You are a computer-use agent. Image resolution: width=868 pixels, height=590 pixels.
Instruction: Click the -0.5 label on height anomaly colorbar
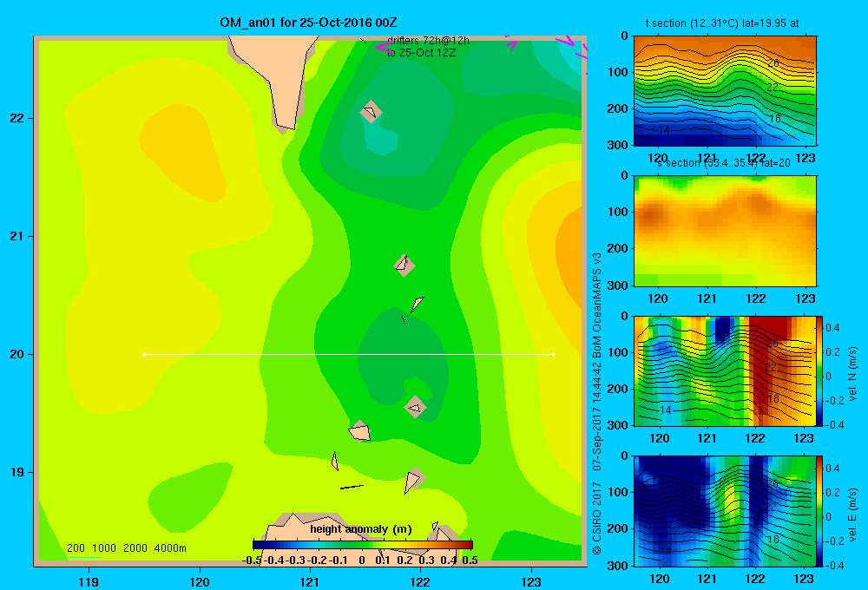pos(252,560)
